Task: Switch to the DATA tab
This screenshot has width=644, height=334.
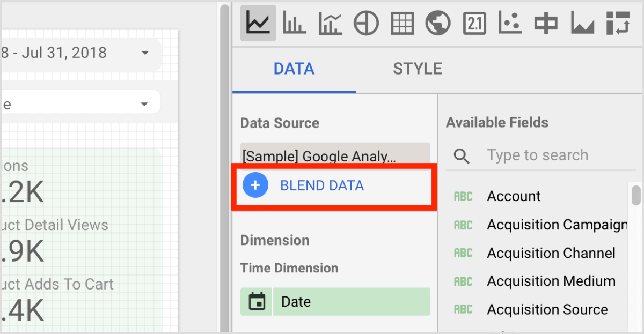Action: pos(294,69)
